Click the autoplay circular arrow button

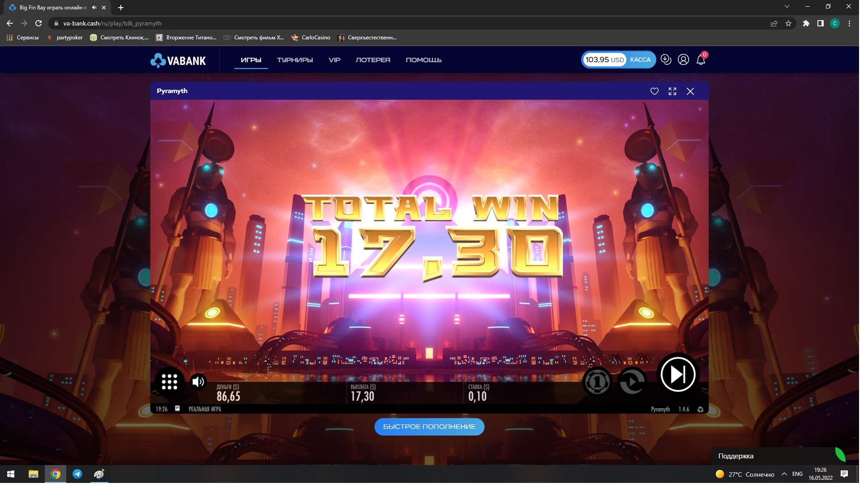pos(632,381)
